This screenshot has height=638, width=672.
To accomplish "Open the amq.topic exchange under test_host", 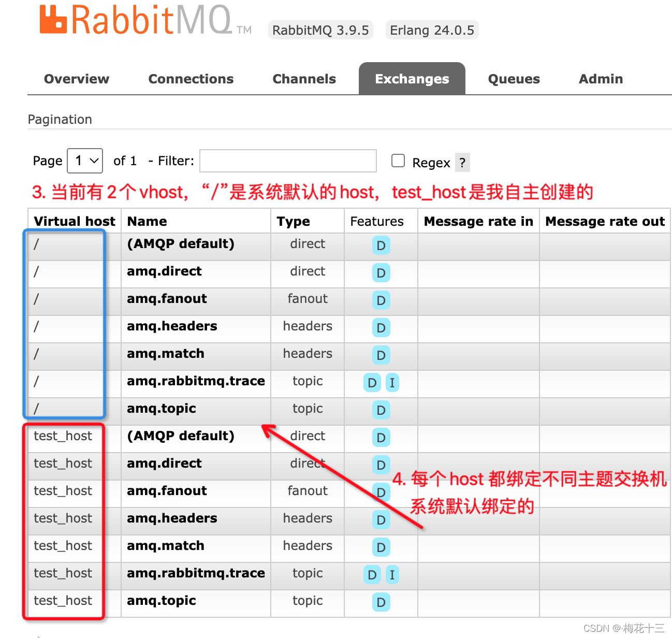I will click(x=160, y=600).
